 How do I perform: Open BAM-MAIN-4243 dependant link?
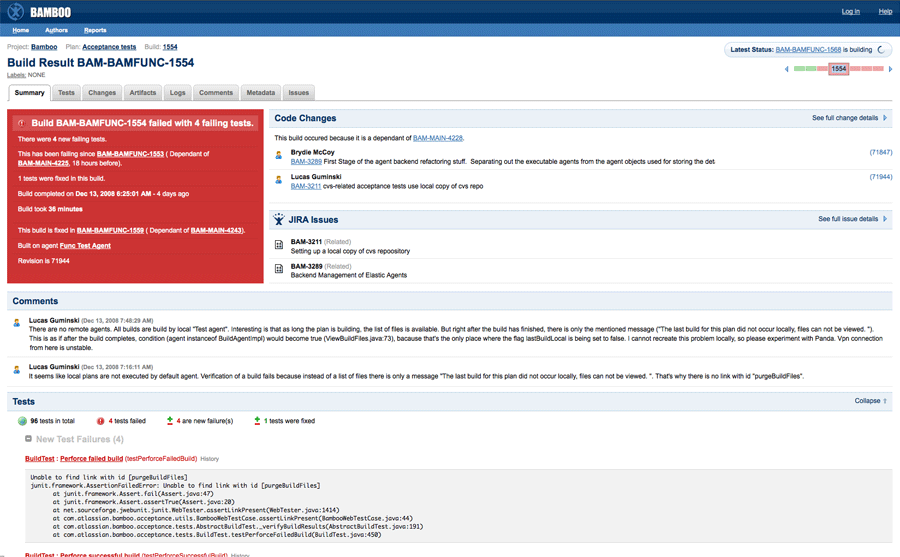coord(216,230)
